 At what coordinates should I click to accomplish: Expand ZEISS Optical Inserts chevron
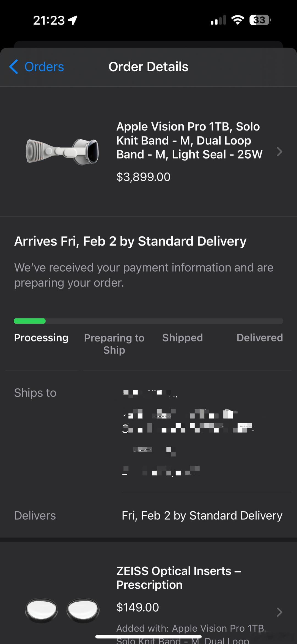(x=279, y=612)
